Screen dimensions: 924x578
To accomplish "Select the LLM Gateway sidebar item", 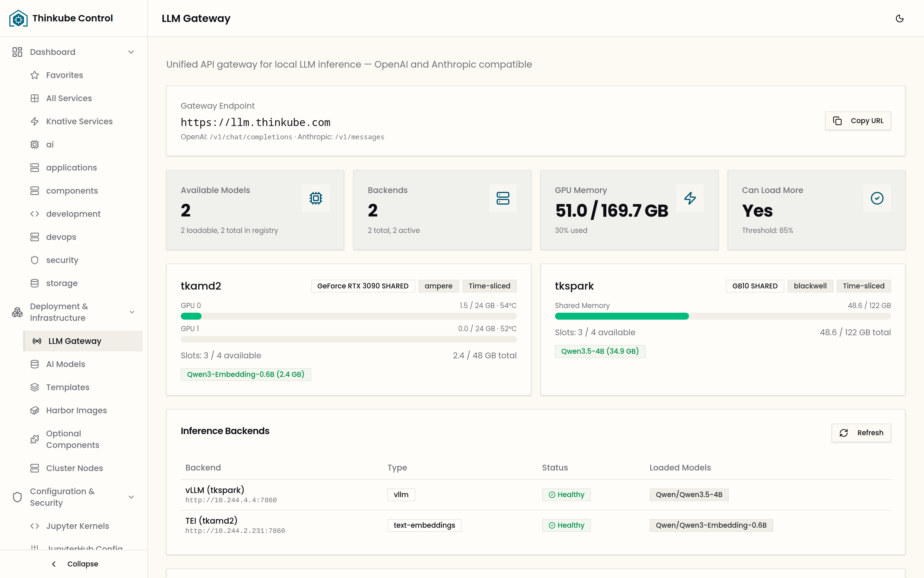I will 83,341.
